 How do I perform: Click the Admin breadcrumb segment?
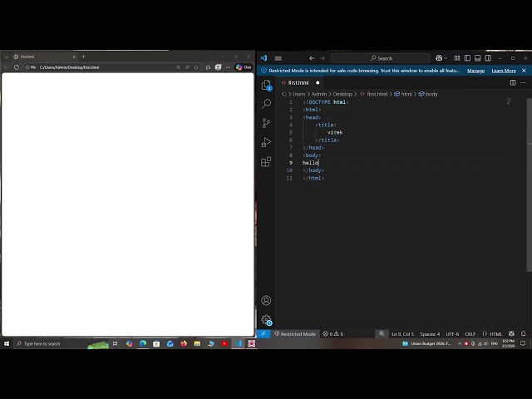(319, 94)
